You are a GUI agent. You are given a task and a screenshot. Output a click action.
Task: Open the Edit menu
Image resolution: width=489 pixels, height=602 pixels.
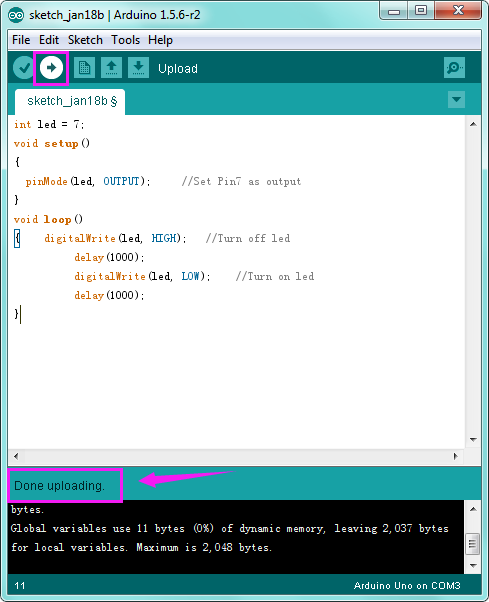click(49, 40)
